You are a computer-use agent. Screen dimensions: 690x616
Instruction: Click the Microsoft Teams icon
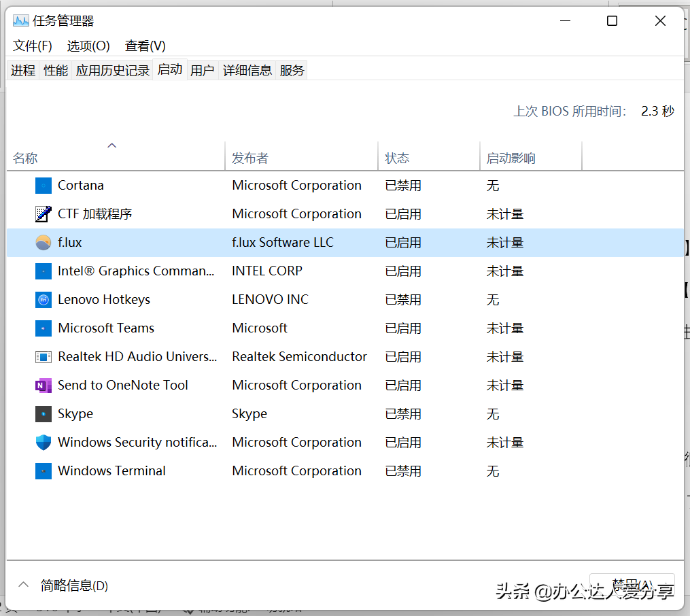tap(43, 328)
